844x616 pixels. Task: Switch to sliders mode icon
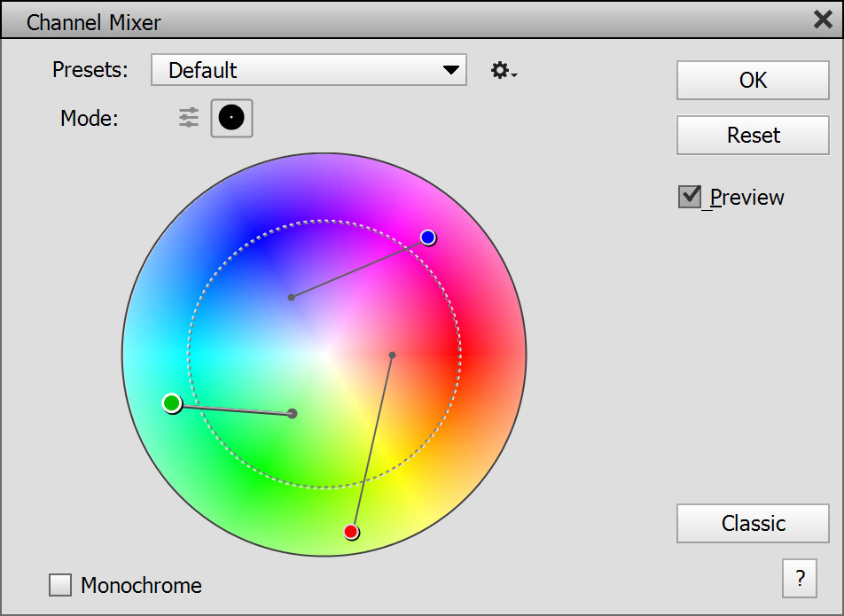click(188, 118)
